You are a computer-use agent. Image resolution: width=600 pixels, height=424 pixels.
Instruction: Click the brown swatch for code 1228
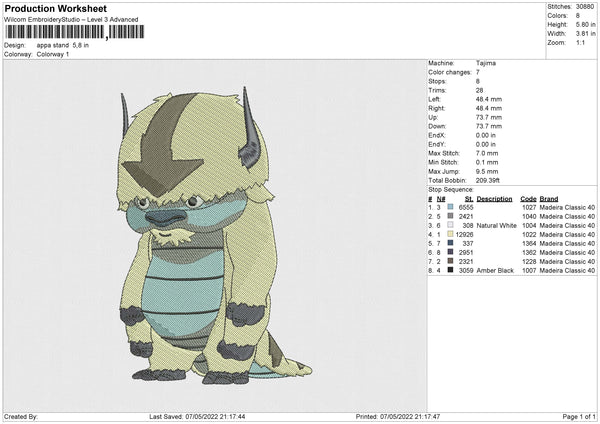click(450, 261)
